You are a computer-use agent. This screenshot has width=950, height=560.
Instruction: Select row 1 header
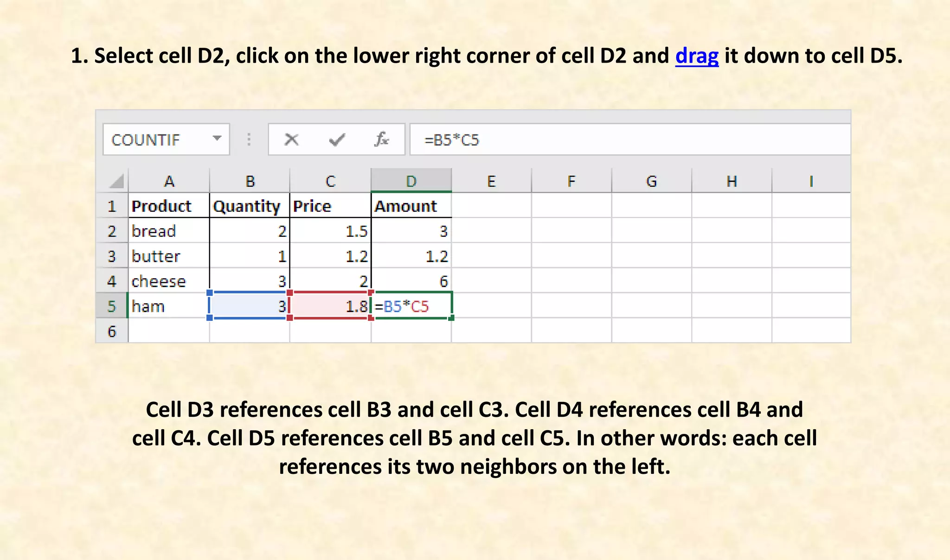(112, 206)
